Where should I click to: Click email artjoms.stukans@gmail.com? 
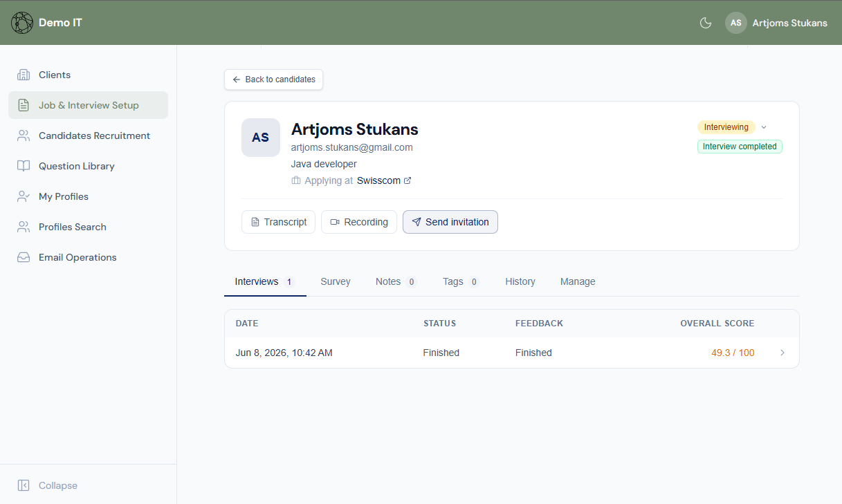point(351,147)
